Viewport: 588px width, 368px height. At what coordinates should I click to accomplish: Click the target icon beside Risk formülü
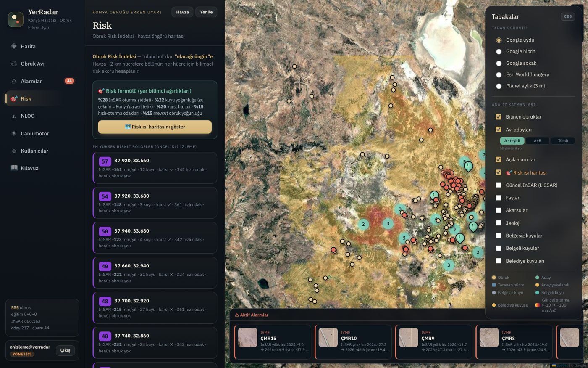pos(101,91)
